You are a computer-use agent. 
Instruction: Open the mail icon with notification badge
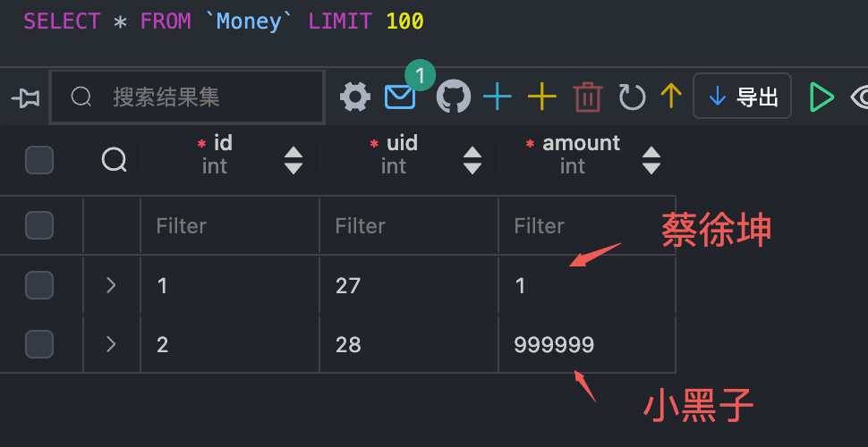(x=400, y=97)
